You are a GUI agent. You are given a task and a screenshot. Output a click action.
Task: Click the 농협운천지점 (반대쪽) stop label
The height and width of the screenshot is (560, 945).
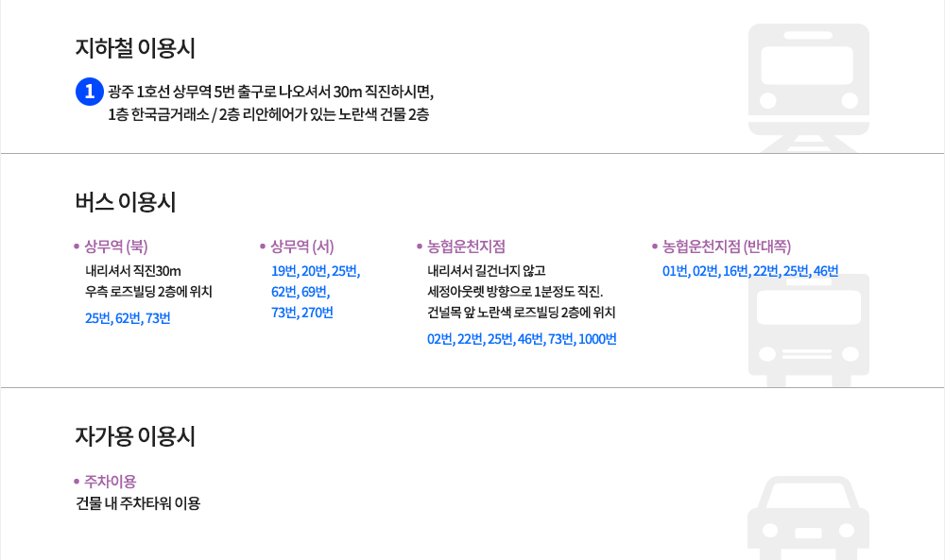click(726, 246)
